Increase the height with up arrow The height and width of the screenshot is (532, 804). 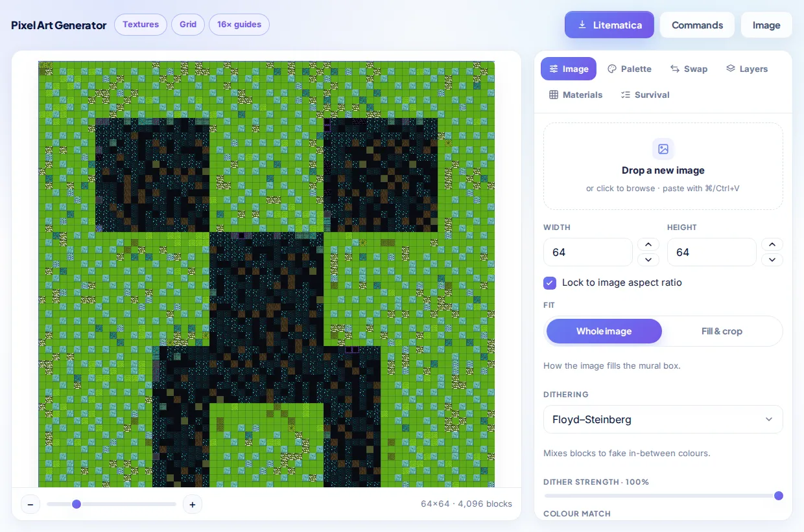pos(772,244)
